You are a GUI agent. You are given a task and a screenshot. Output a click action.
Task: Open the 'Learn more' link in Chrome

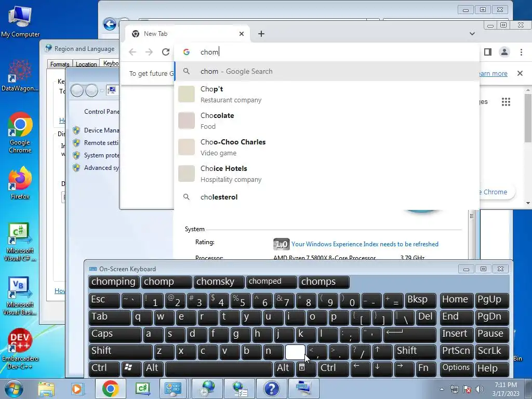pos(493,73)
